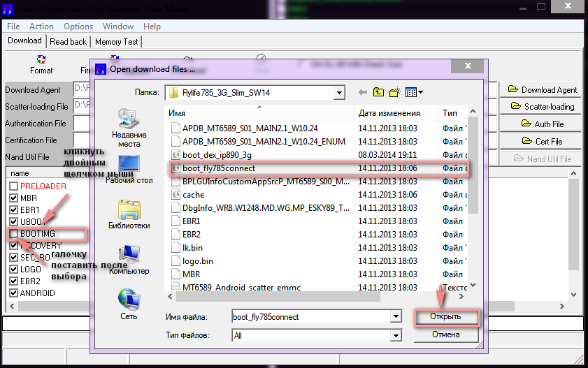Click the back arrow in file dialog

tap(362, 92)
